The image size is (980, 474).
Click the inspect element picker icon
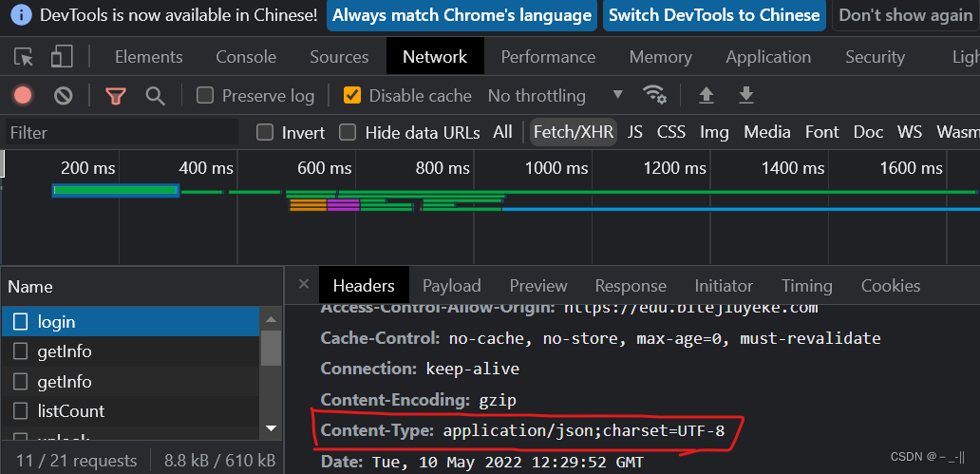click(24, 57)
